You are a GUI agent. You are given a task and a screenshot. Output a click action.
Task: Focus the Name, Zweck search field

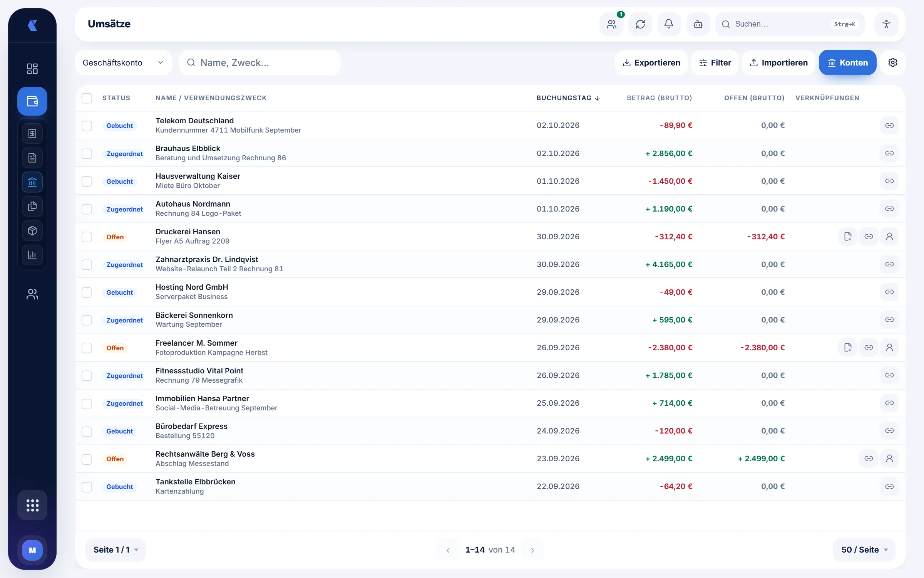click(x=260, y=62)
